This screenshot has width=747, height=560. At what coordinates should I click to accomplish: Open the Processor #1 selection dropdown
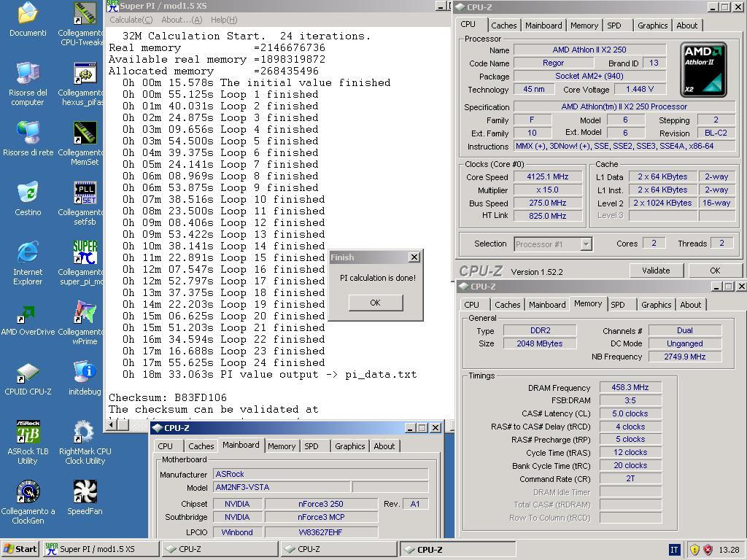(587, 244)
